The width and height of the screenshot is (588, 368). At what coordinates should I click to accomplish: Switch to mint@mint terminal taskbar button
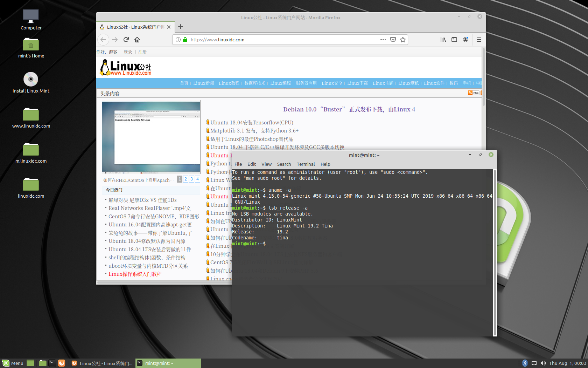(x=168, y=363)
